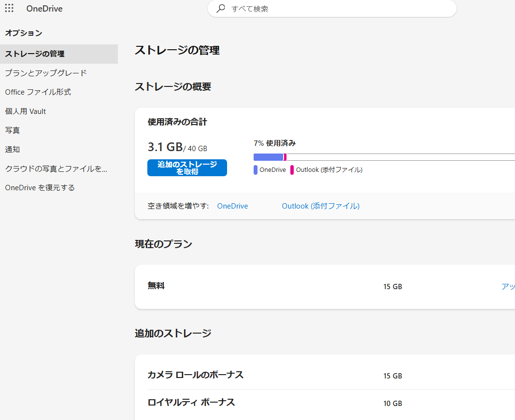515x420 pixels.
Task: Click the OneDrive blue legend marker
Action: [256, 170]
